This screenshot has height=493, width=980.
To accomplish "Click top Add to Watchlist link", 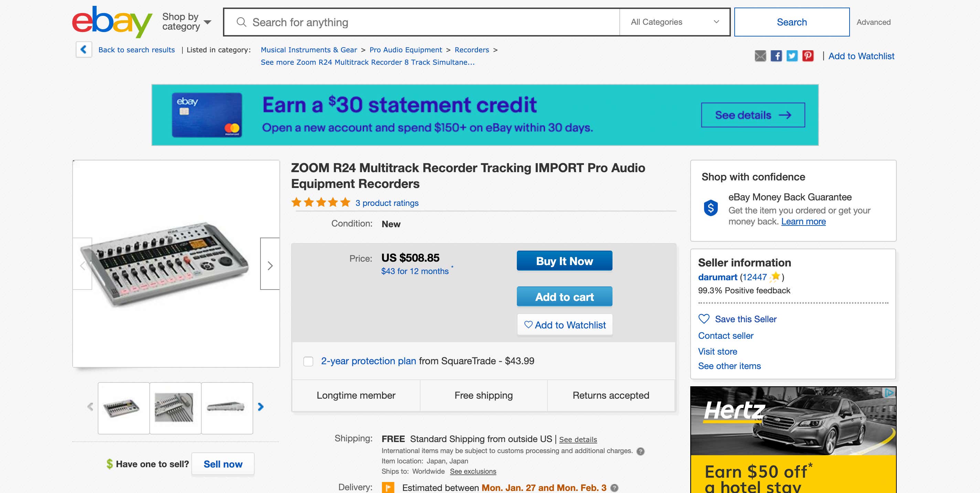I will 861,56.
